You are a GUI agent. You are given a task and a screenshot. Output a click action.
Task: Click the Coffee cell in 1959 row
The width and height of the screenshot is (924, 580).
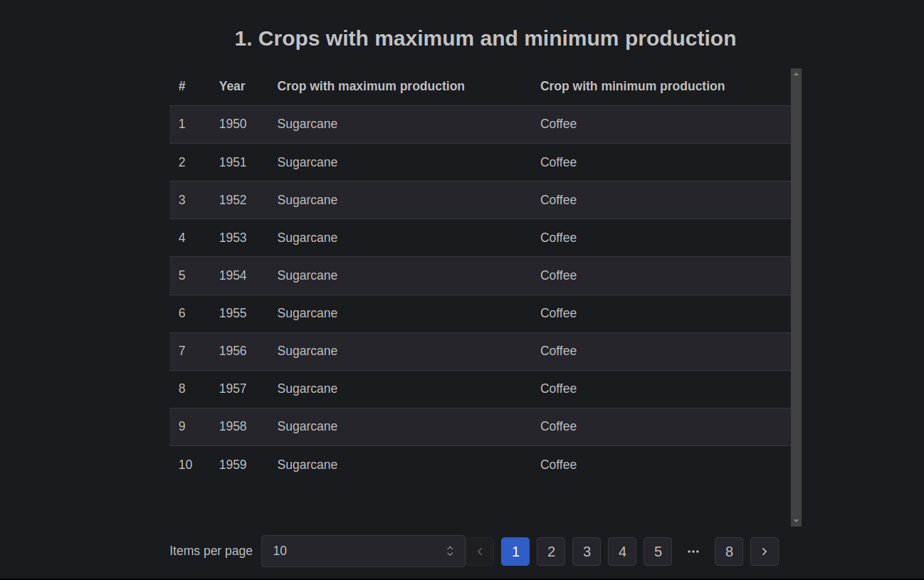(x=558, y=465)
